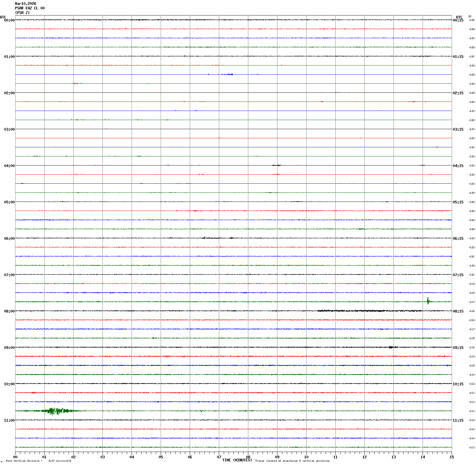Click the green spike near minute 14 on the 07:45 trace
The width and height of the screenshot is (476, 465).
(428, 301)
